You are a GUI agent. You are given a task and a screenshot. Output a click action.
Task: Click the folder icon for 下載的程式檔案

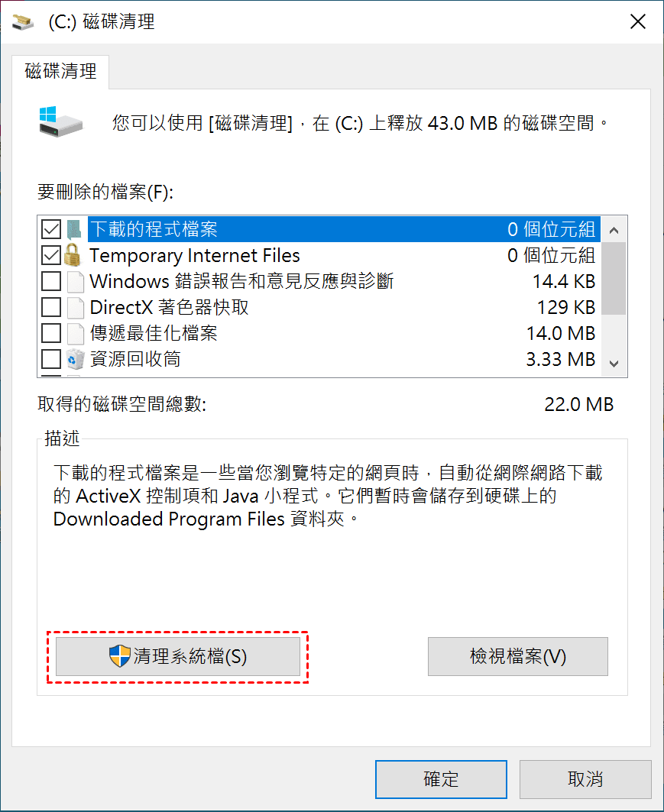(74, 229)
